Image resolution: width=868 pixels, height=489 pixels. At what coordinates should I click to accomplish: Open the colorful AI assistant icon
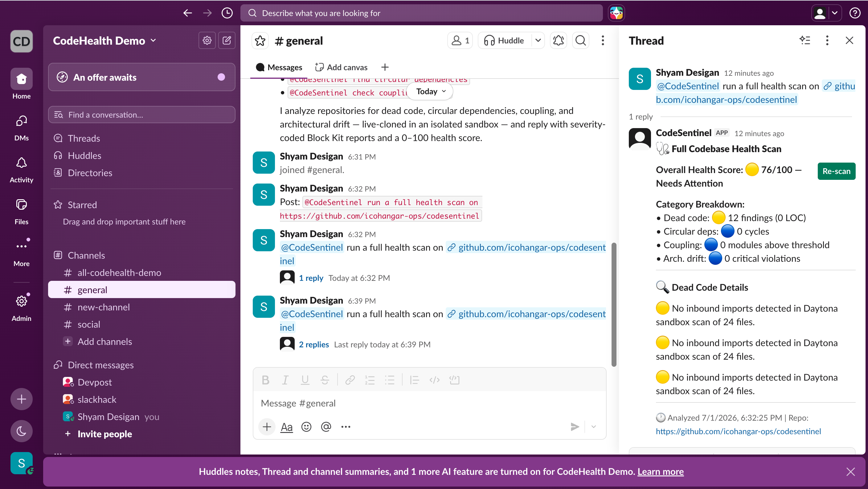[x=616, y=13]
